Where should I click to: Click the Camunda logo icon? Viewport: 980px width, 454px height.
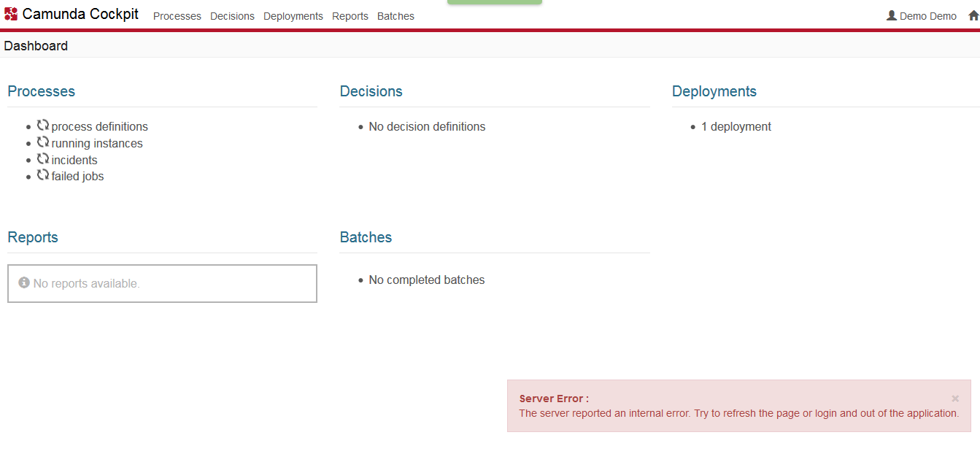tap(11, 14)
